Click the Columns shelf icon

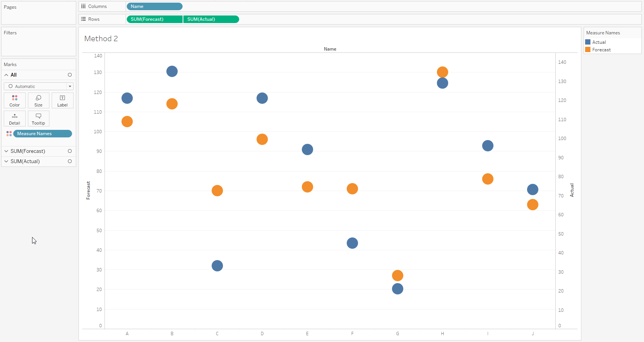pos(83,6)
